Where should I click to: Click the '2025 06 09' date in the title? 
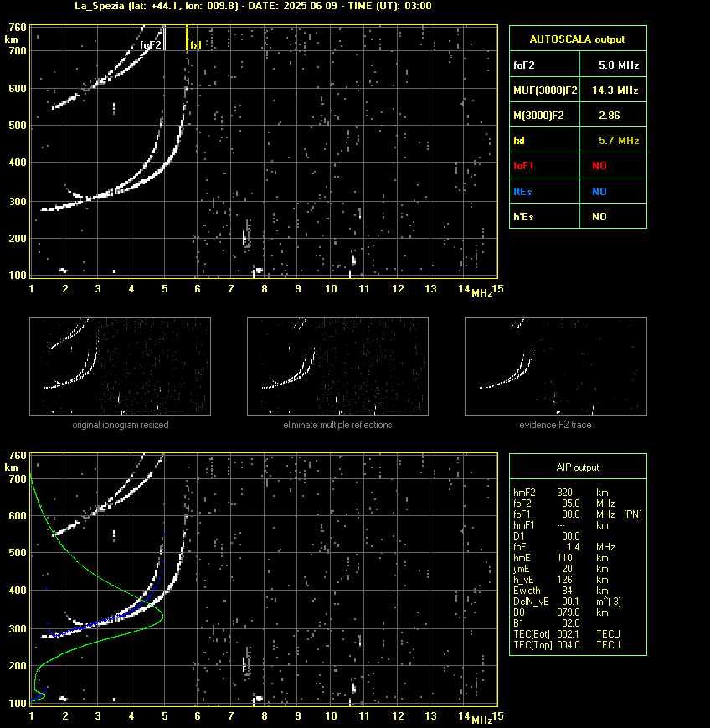[310, 6]
